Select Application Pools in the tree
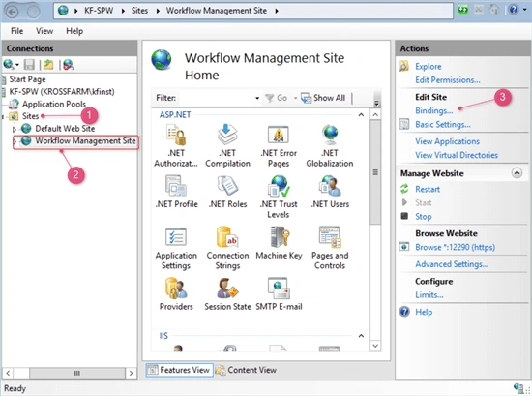The image size is (532, 396). coord(54,104)
